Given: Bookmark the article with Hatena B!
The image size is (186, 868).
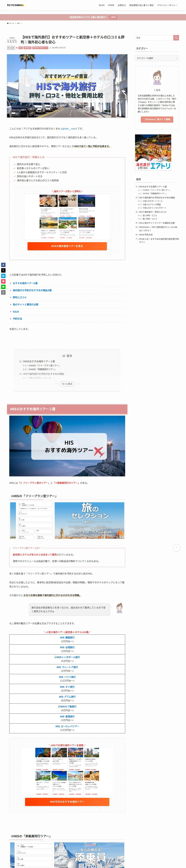Looking at the screenshot, I should tap(3, 276).
